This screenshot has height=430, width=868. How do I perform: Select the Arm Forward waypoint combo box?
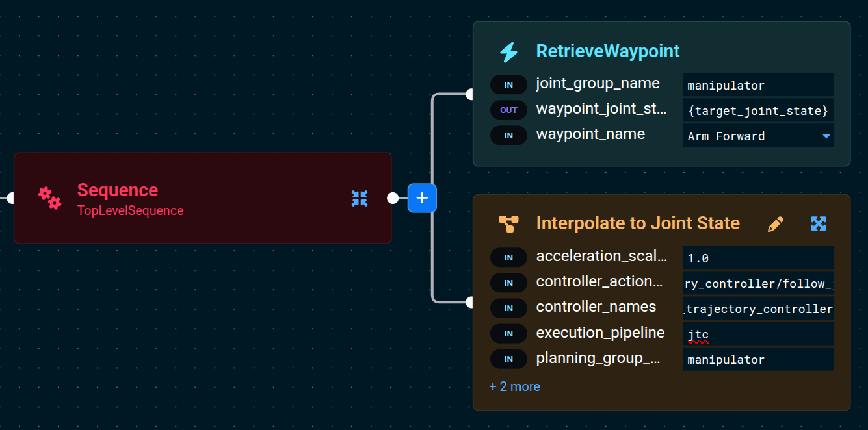[x=751, y=136]
